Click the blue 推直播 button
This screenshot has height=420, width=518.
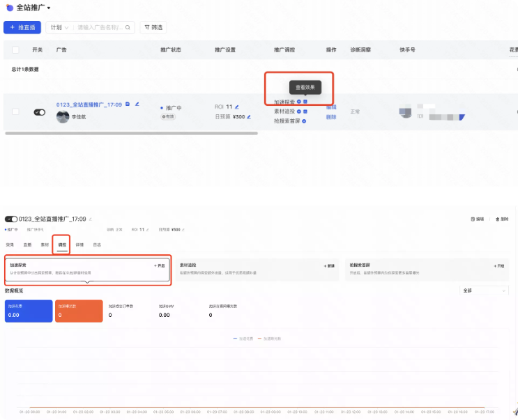coord(22,28)
